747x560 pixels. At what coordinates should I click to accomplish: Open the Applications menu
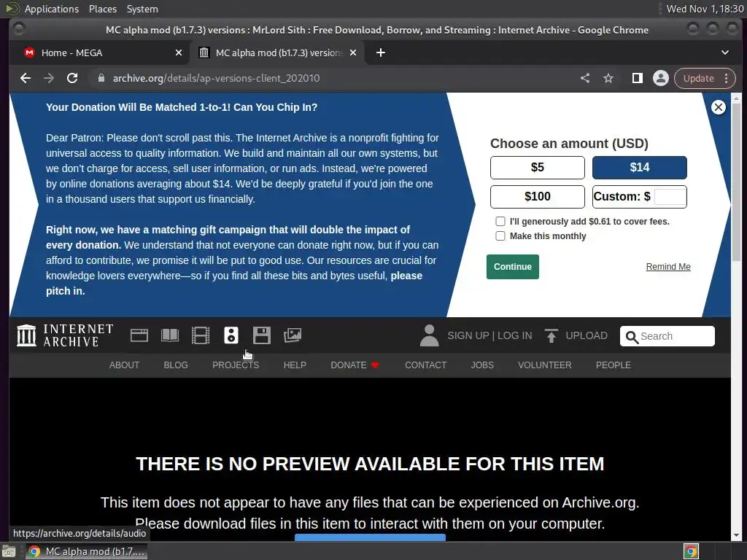52,9
